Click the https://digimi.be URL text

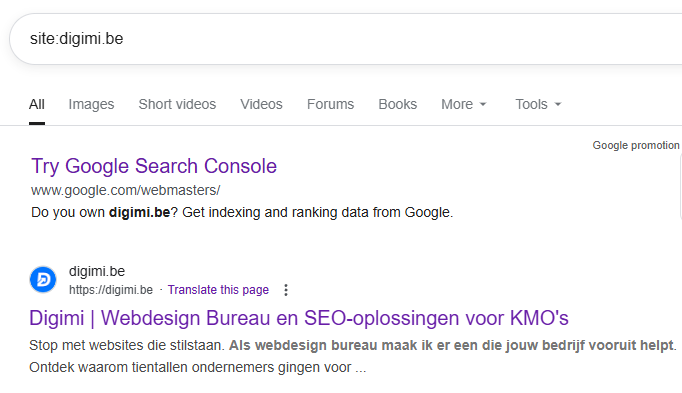coord(111,290)
